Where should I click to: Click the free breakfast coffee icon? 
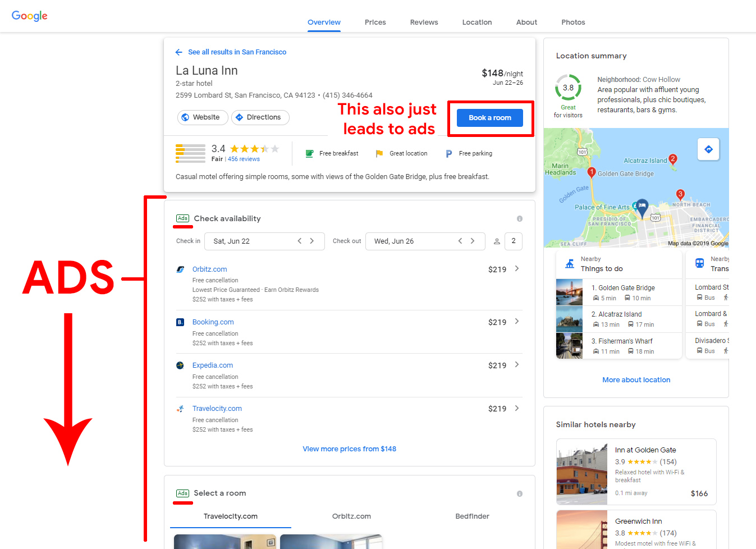click(309, 153)
